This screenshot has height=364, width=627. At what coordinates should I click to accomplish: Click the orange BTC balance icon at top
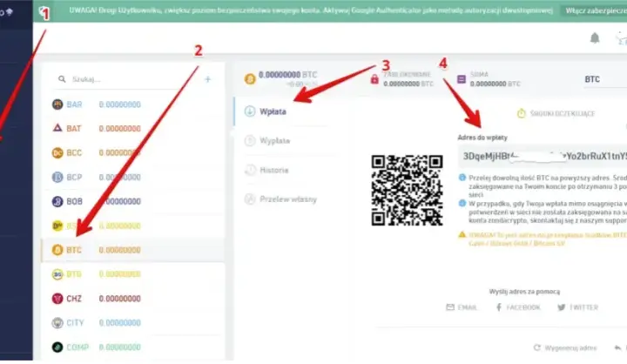(250, 78)
